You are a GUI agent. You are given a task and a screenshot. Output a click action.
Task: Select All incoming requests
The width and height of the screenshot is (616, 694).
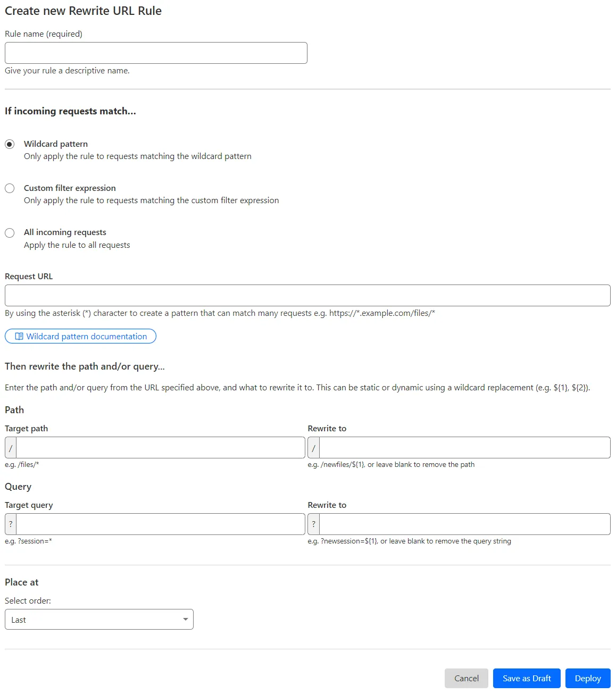10,232
